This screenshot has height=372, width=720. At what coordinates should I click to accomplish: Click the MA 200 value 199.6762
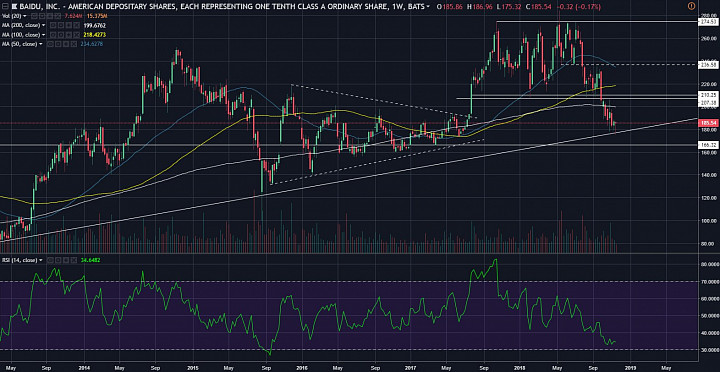(95, 25)
